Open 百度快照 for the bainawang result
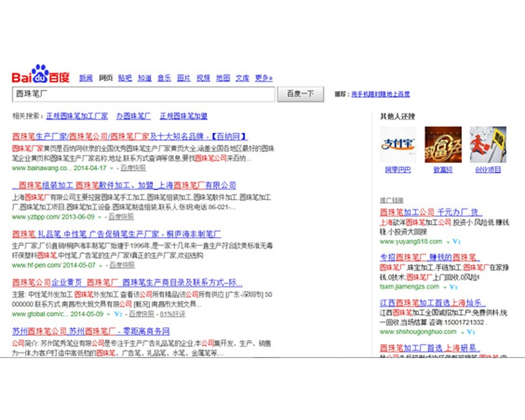The width and height of the screenshot is (525, 420). tap(133, 168)
